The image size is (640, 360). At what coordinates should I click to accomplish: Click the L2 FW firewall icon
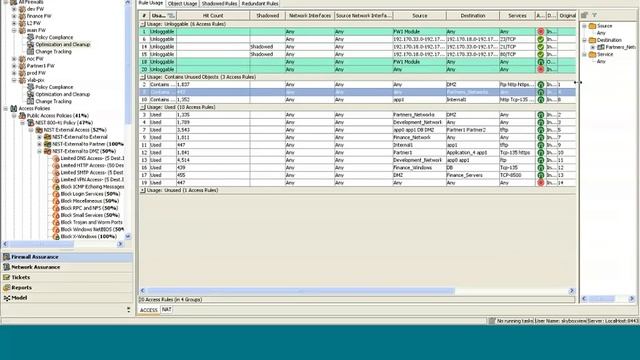click(22, 23)
